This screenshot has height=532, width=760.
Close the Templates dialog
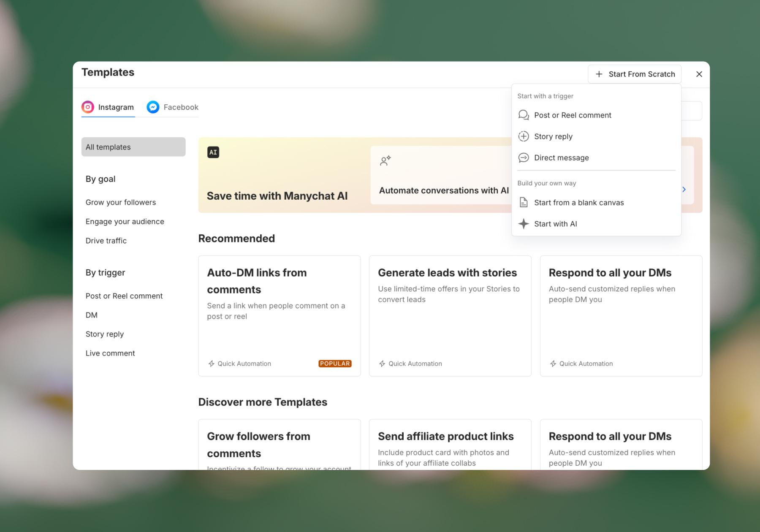pos(699,74)
